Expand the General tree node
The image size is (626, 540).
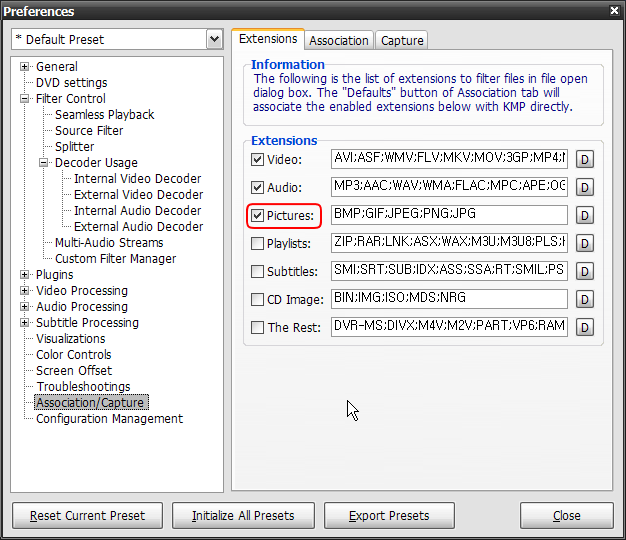point(25,67)
